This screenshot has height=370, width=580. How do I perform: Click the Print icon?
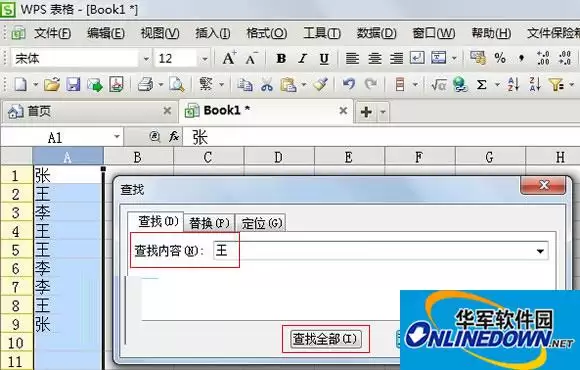click(145, 85)
